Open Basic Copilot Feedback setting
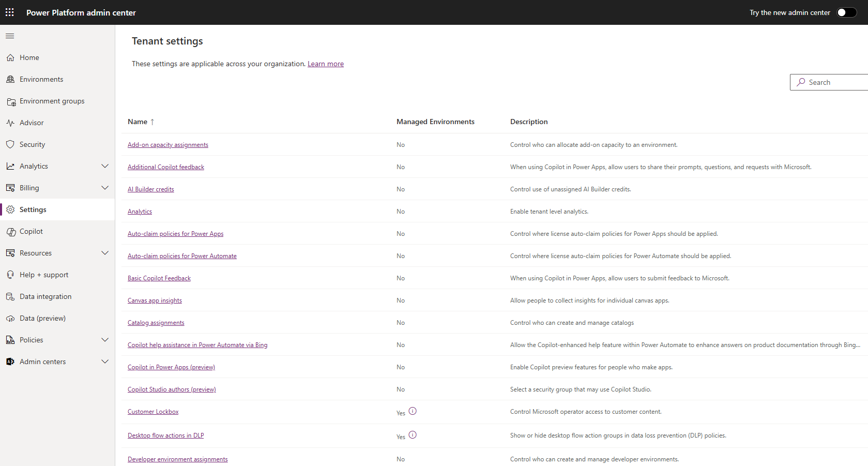 point(159,278)
